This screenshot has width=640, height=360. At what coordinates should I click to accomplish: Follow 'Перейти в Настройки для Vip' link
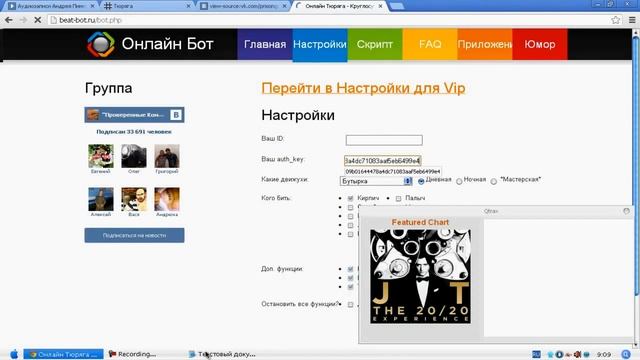(x=363, y=88)
